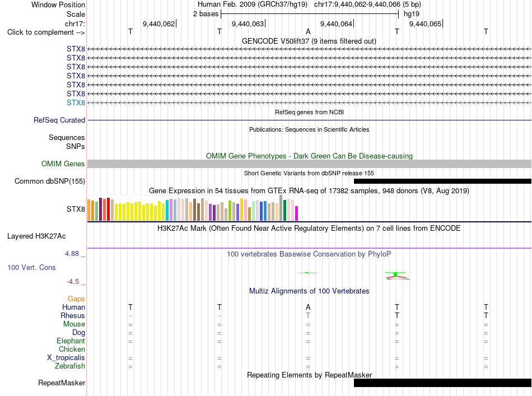This screenshot has height=396, width=532.
Task: Click the Scale label
Action: point(76,14)
